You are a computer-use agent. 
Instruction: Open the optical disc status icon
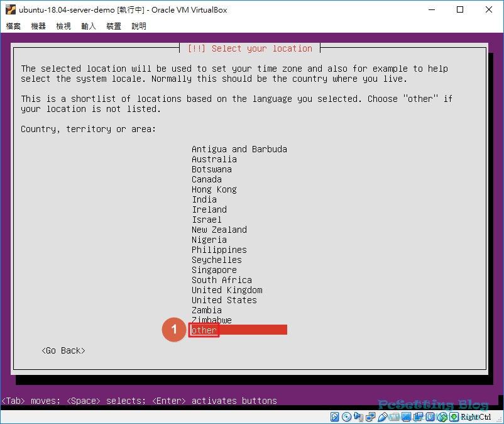(346, 417)
